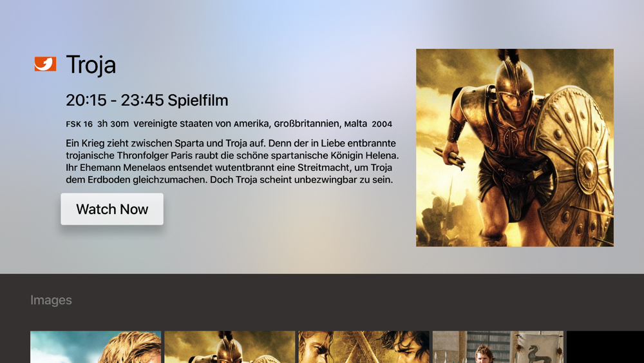Open first gallery image with blond hair
The image size is (644, 363).
(x=96, y=347)
